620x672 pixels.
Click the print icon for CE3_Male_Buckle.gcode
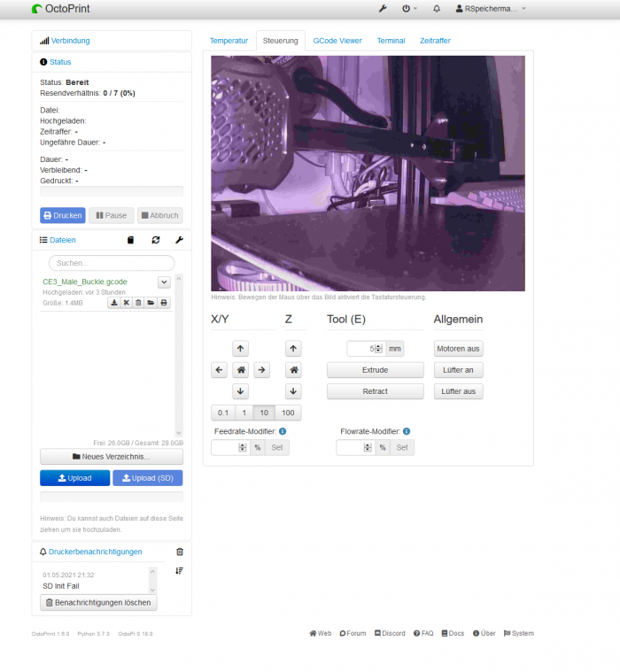pyautogui.click(x=163, y=303)
